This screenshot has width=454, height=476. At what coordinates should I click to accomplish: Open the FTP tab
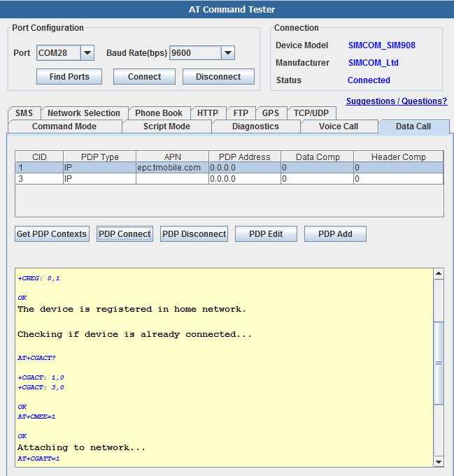(241, 113)
